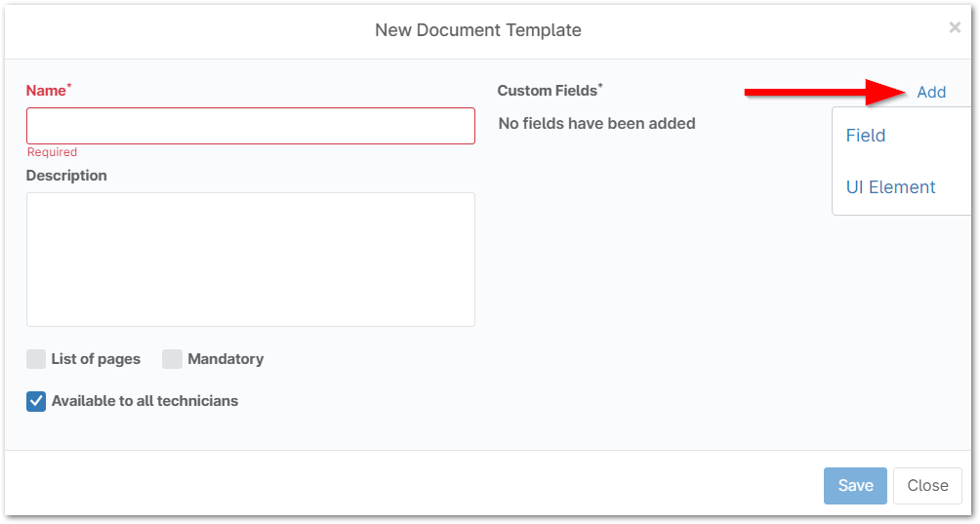
Task: Click the 'No fields have been added' message
Action: pyautogui.click(x=596, y=123)
